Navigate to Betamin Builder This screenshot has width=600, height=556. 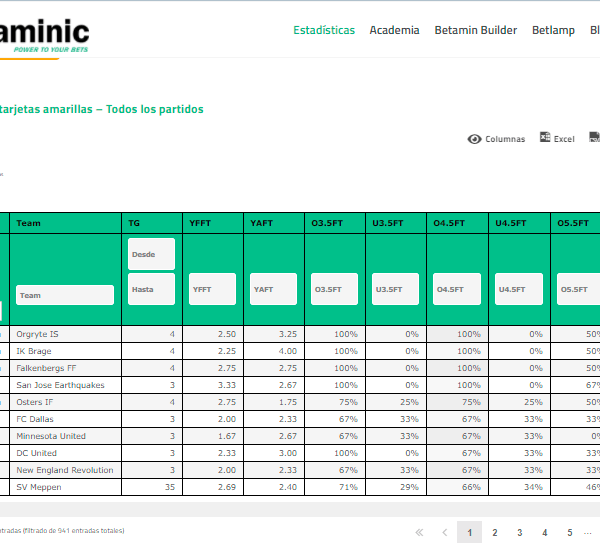pyautogui.click(x=475, y=30)
